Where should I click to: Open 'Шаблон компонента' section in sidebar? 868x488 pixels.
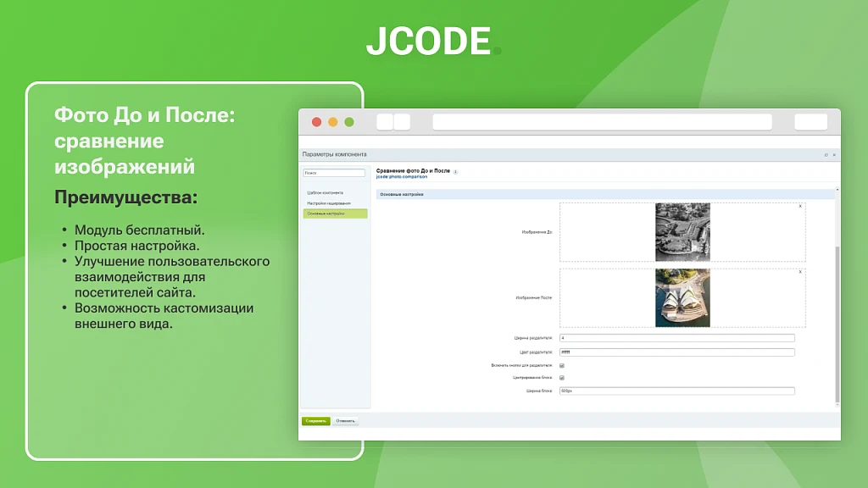pyautogui.click(x=325, y=193)
